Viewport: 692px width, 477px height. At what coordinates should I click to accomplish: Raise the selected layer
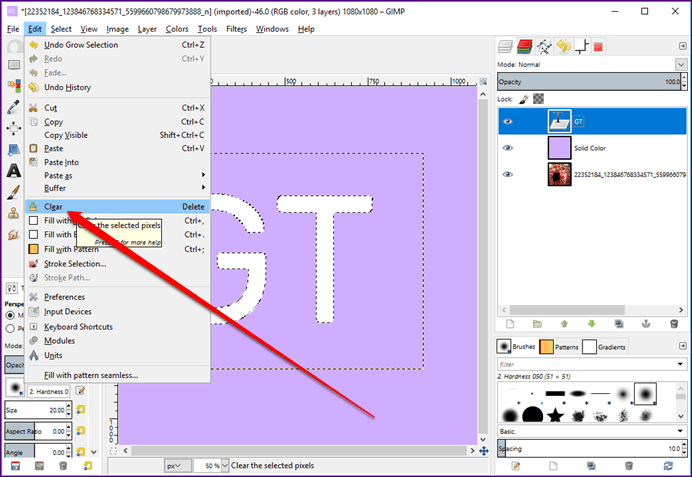[564, 324]
